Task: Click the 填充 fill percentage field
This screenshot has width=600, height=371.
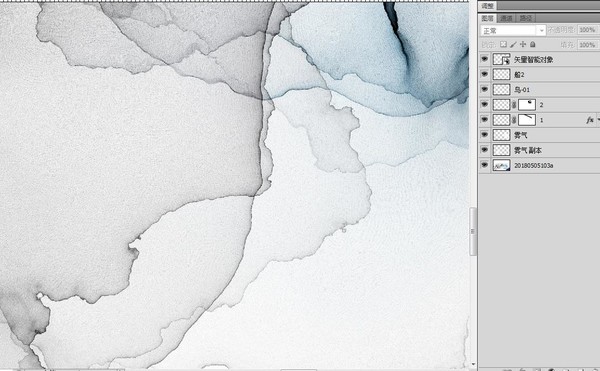Action: tap(587, 45)
